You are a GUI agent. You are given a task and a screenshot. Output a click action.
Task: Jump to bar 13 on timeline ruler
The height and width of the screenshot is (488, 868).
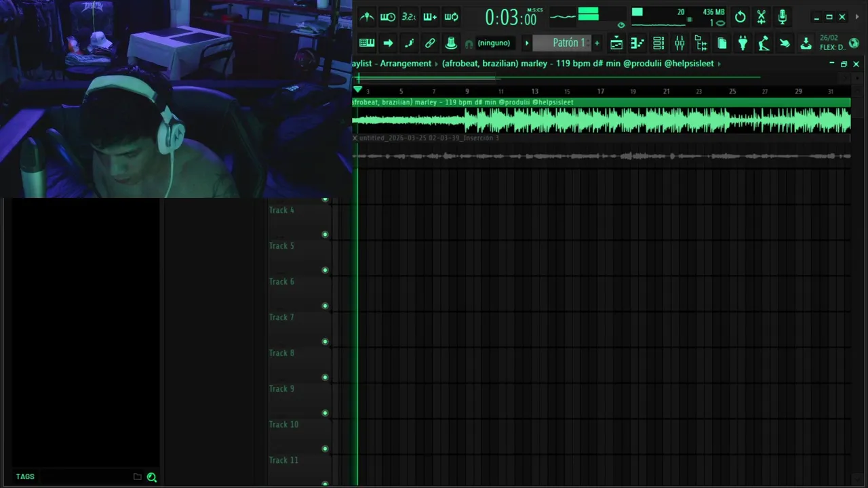(534, 91)
